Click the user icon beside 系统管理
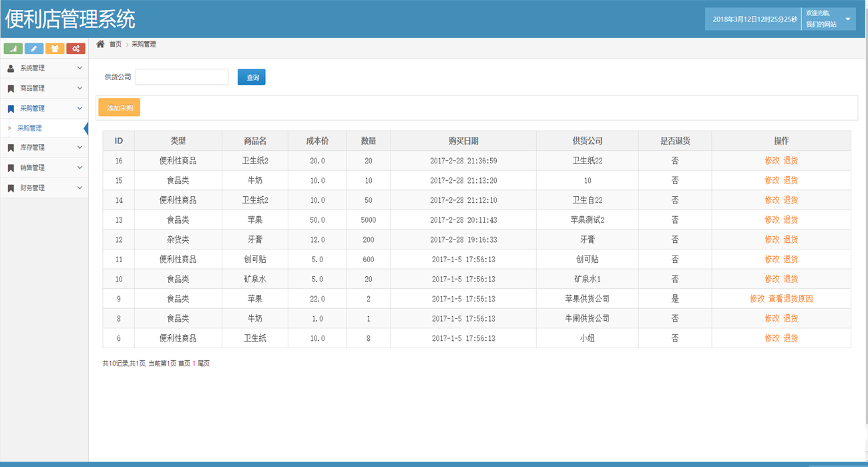 [x=11, y=68]
